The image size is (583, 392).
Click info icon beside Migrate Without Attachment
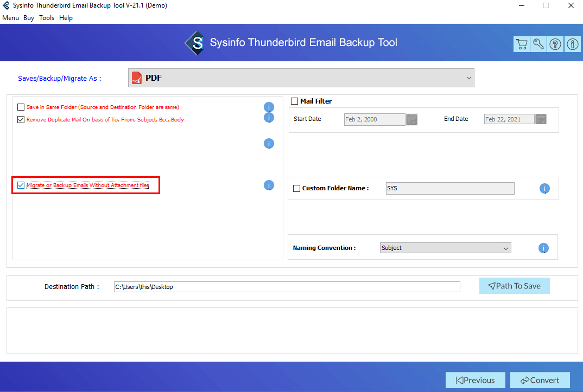click(269, 185)
